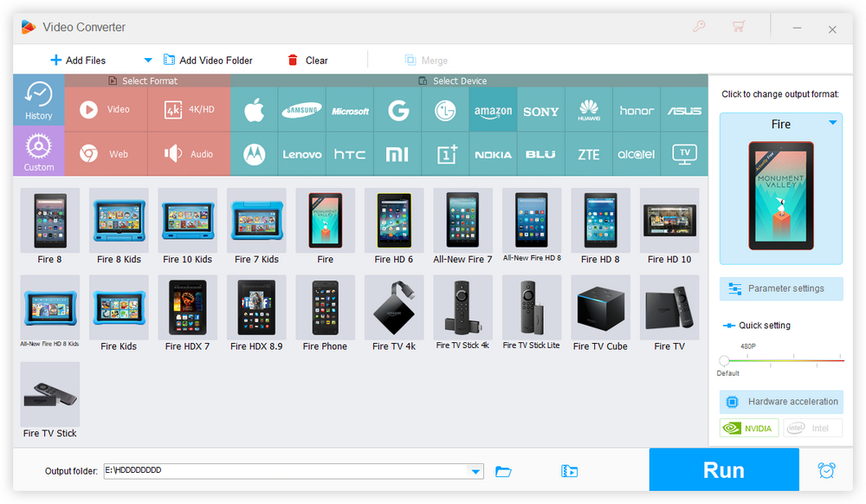Viewport: 866px width, 504px height.
Task: Choose the Fire TV 4k profile
Action: pos(394,313)
